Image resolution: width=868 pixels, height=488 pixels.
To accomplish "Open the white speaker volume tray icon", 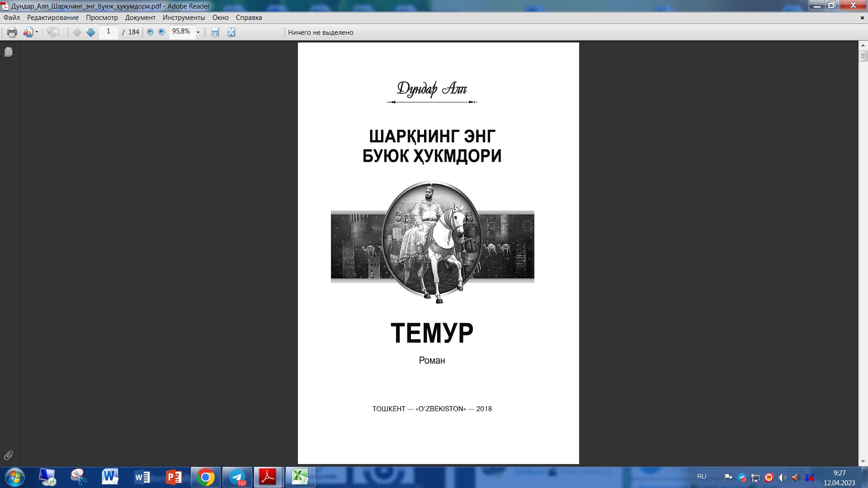I will 782,477.
